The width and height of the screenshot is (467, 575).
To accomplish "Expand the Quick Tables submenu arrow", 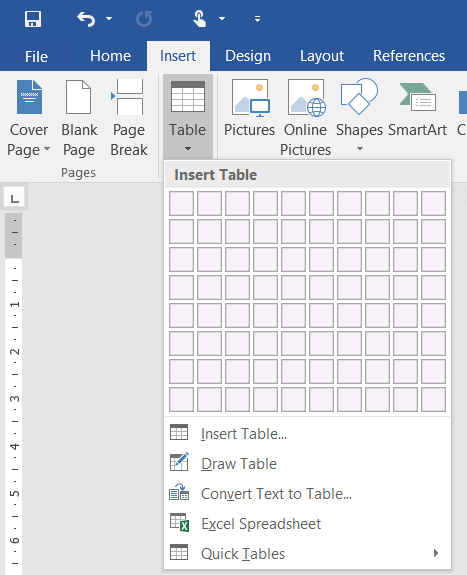I will 436,553.
